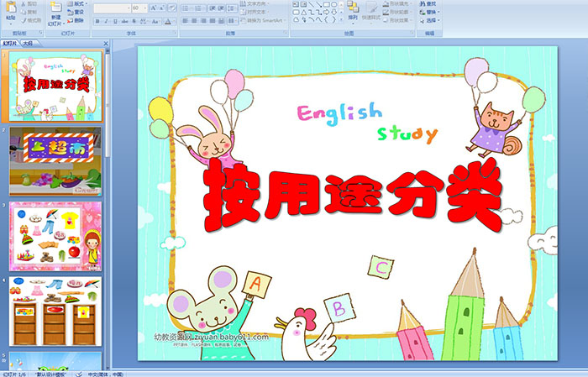The width and height of the screenshot is (588, 377).
Task: Click Shape Effects (形状效果) button
Action: (397, 20)
